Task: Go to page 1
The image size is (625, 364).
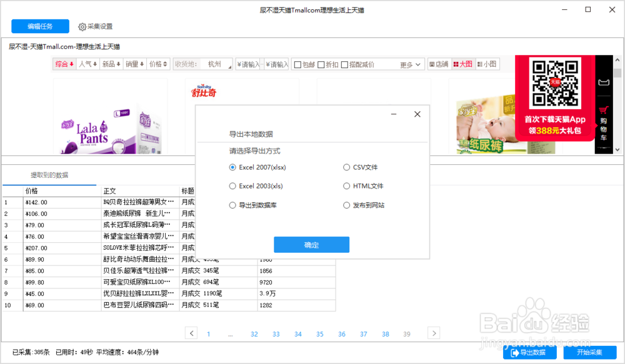Action: coord(209,334)
